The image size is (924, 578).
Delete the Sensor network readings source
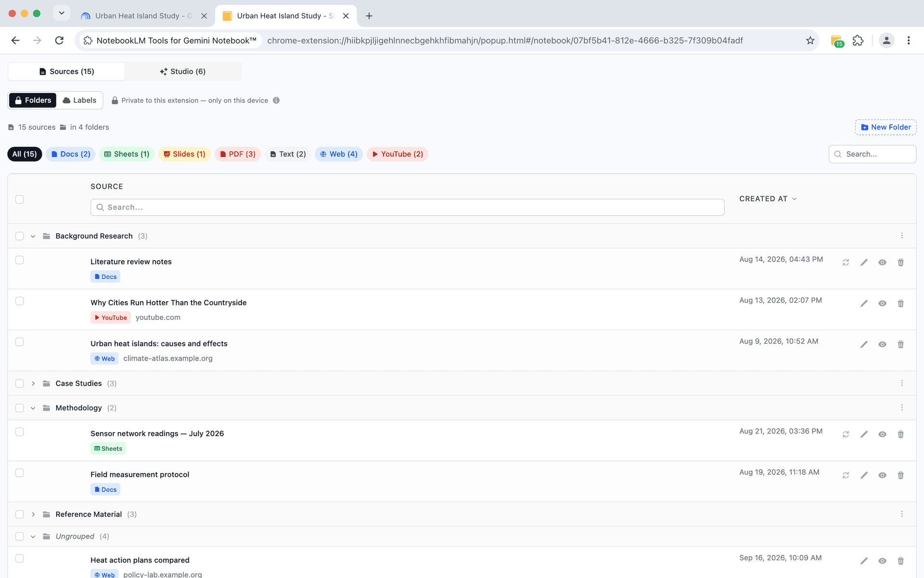pos(900,434)
